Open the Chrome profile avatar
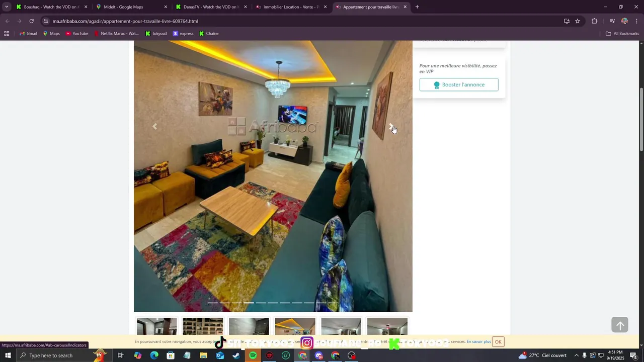This screenshot has height=362, width=644. pyautogui.click(x=624, y=21)
